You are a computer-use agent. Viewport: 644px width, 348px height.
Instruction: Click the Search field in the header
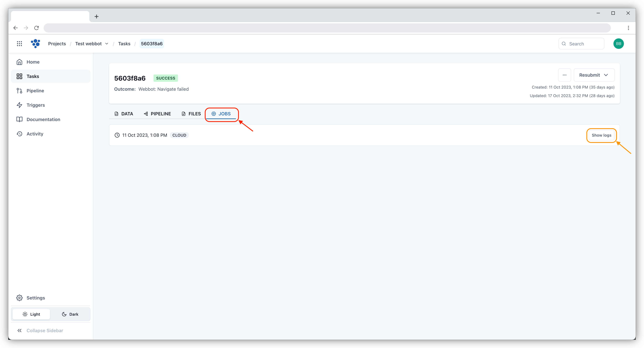(581, 43)
